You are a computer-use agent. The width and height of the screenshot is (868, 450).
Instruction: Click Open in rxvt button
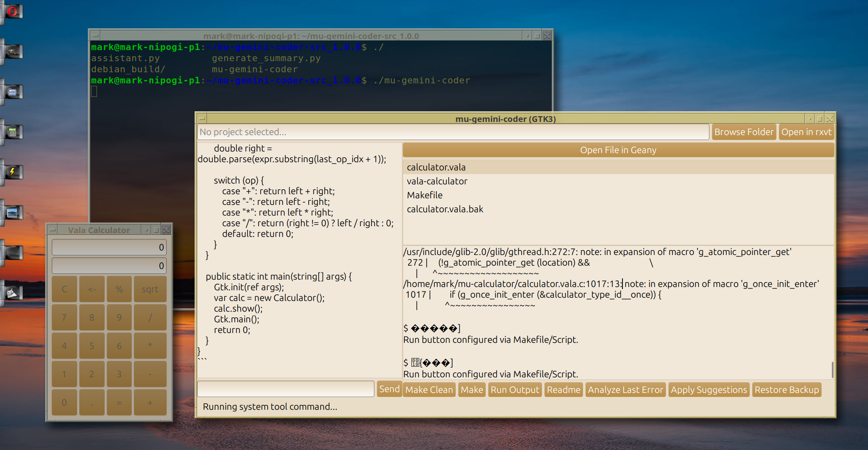point(806,132)
